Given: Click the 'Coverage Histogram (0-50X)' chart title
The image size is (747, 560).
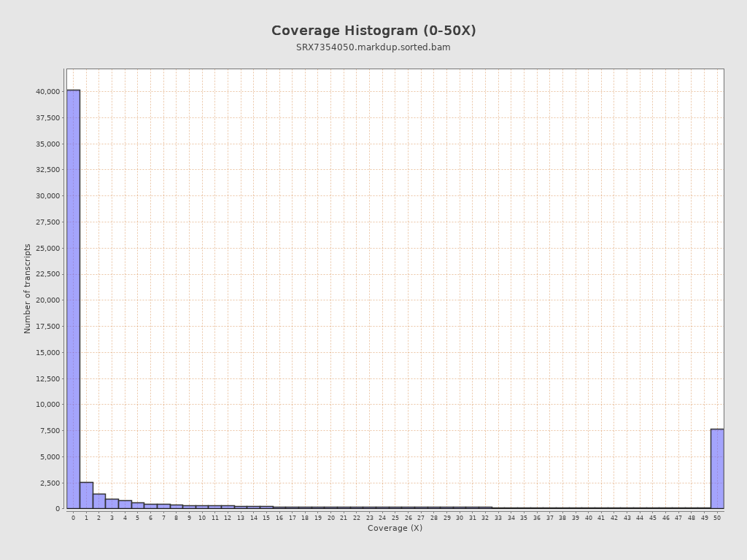Looking at the screenshot, I should click(373, 31).
